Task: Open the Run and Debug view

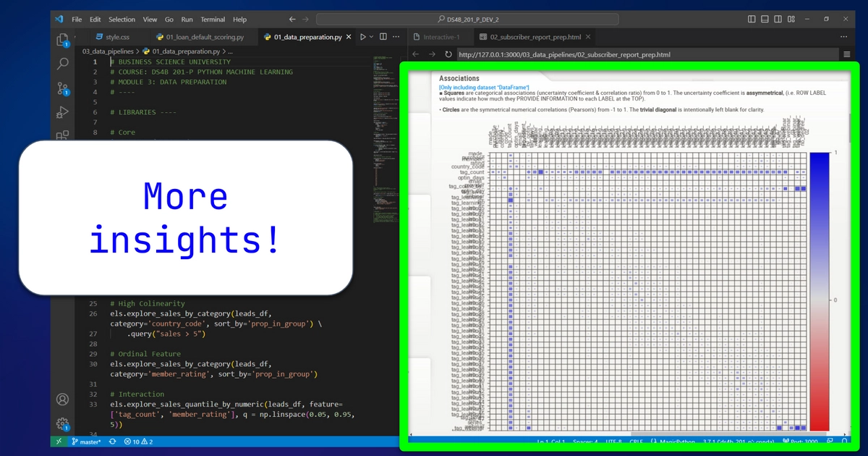Action: click(x=62, y=112)
